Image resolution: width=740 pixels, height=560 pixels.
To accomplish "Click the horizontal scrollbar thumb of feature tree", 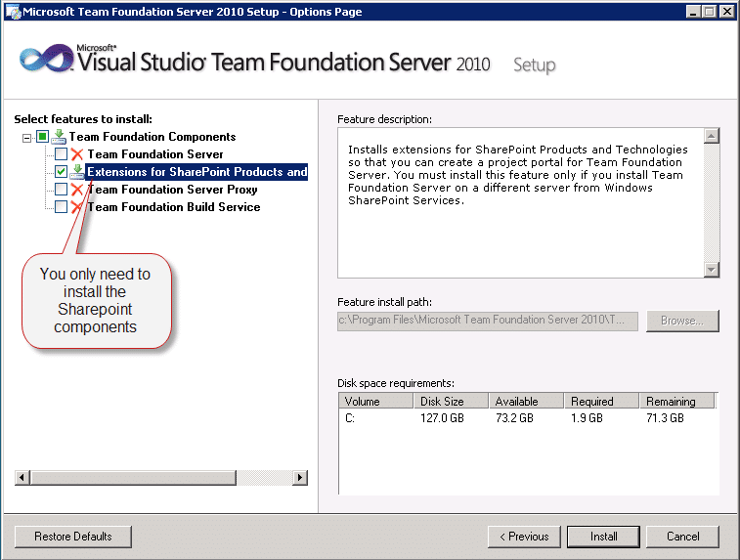I will (133, 478).
